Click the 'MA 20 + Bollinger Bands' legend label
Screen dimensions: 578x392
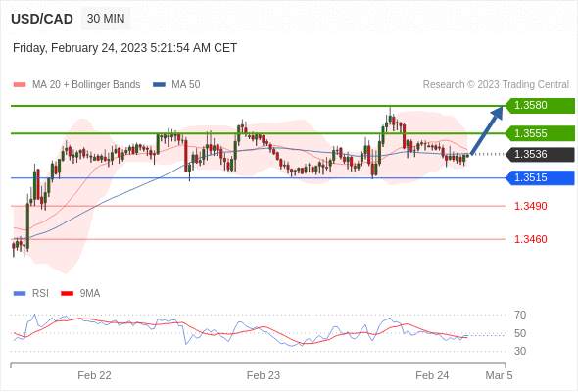click(x=86, y=85)
